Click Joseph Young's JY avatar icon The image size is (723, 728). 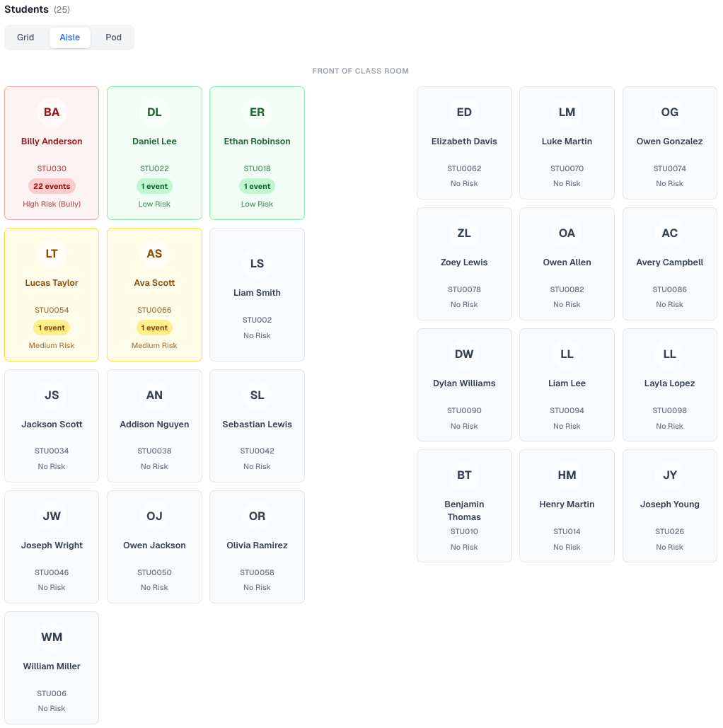tap(669, 475)
